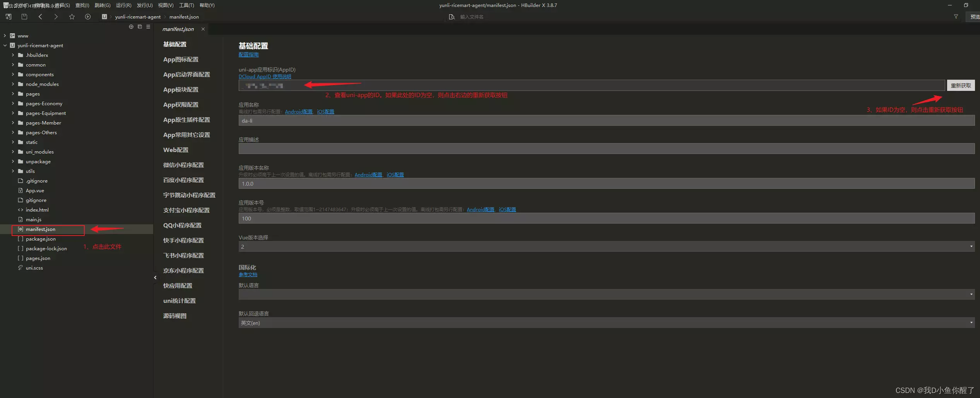The height and width of the screenshot is (398, 980).
Task: Click the save file toolbar icon
Action: pyautogui.click(x=24, y=17)
